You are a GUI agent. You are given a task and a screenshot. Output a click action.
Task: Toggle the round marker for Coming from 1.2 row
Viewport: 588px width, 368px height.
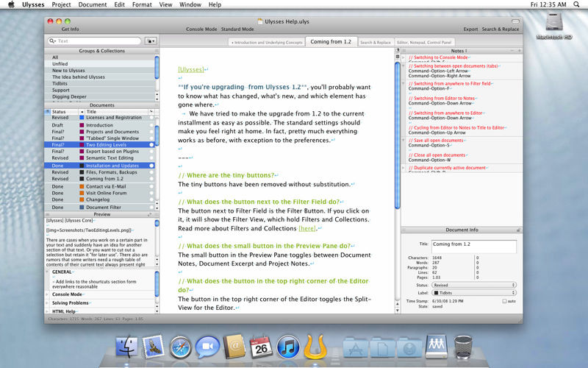pos(151,179)
